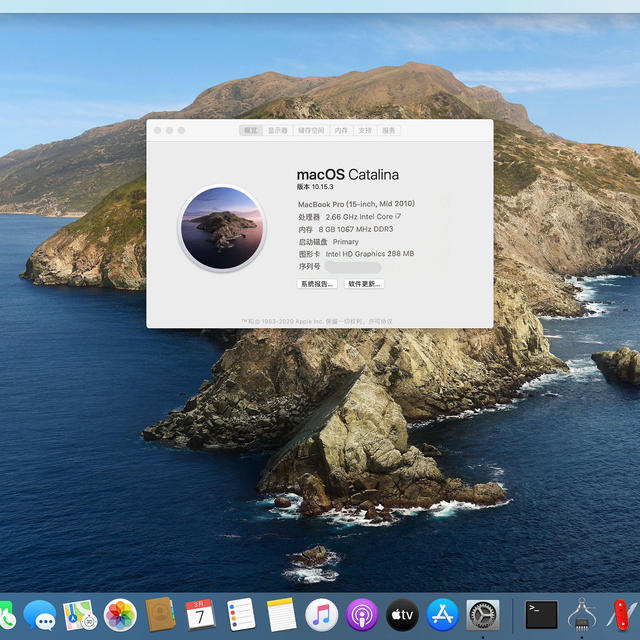The image size is (640, 640).
Task: Open the 服务 service tab
Action: pyautogui.click(x=389, y=131)
